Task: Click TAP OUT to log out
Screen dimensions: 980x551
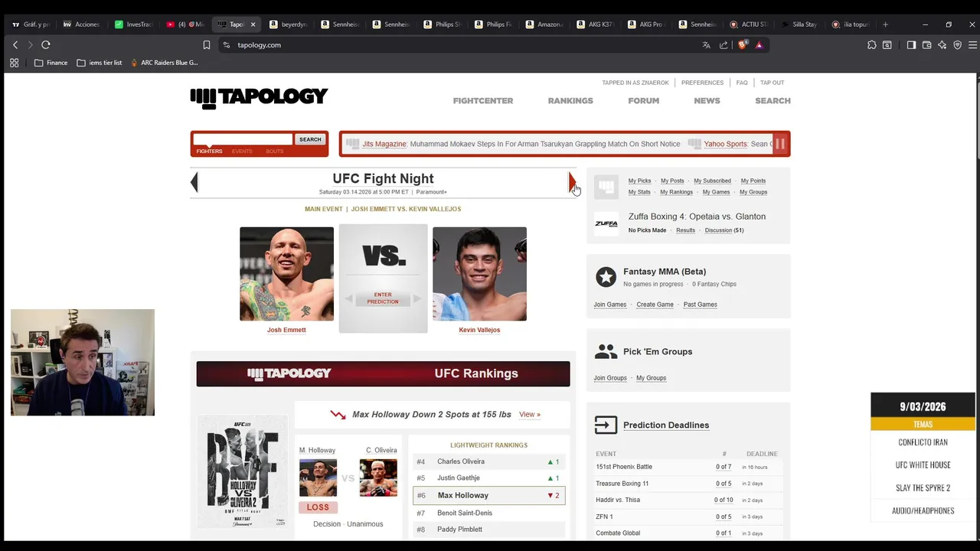Action: (x=772, y=83)
